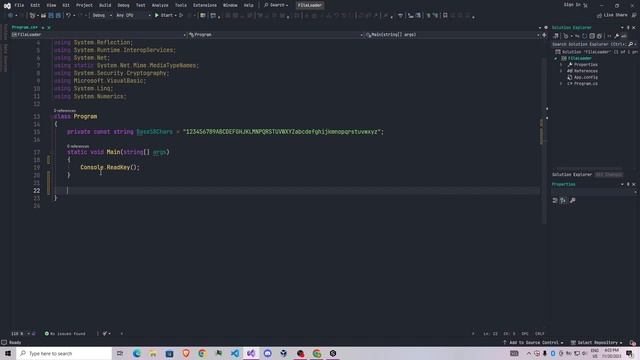Viewport: 640px width, 360px height.
Task: Toggle auto-hide pin on Properties panel
Action: [628, 184]
